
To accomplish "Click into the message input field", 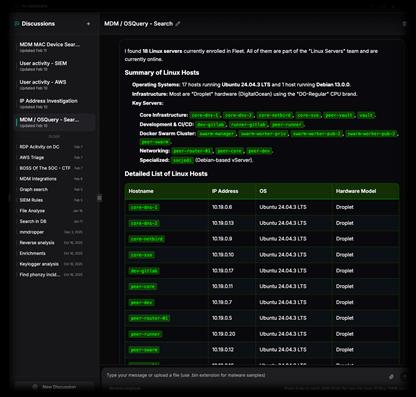I will [x=245, y=375].
